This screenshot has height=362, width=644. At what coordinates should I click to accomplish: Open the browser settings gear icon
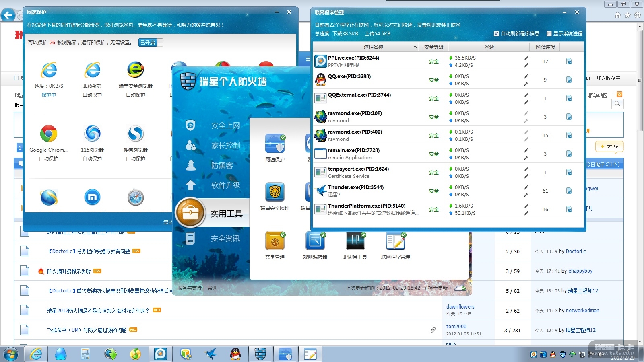click(x=638, y=15)
